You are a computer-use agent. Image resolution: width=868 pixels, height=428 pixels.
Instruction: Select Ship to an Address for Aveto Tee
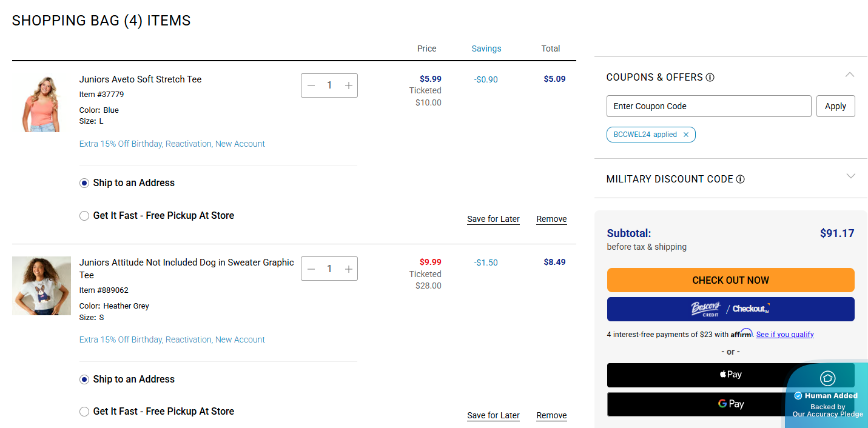(84, 183)
